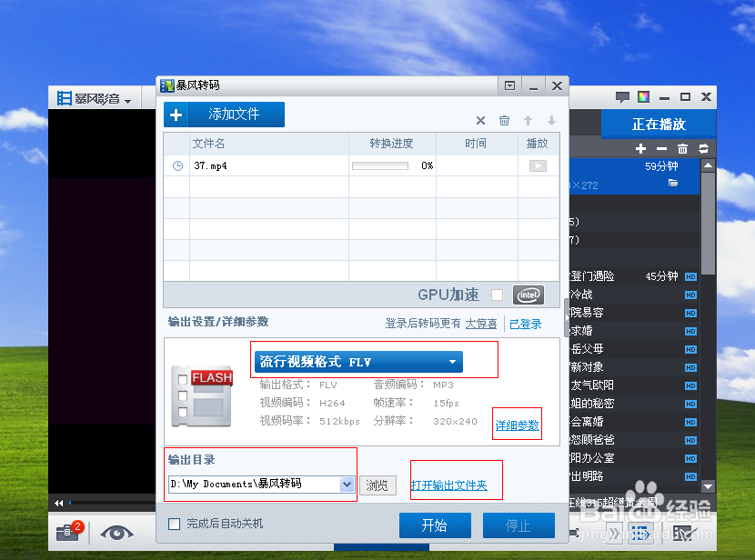Select the 友气欧阳 playlist item
755x560 pixels.
pyautogui.click(x=635, y=385)
